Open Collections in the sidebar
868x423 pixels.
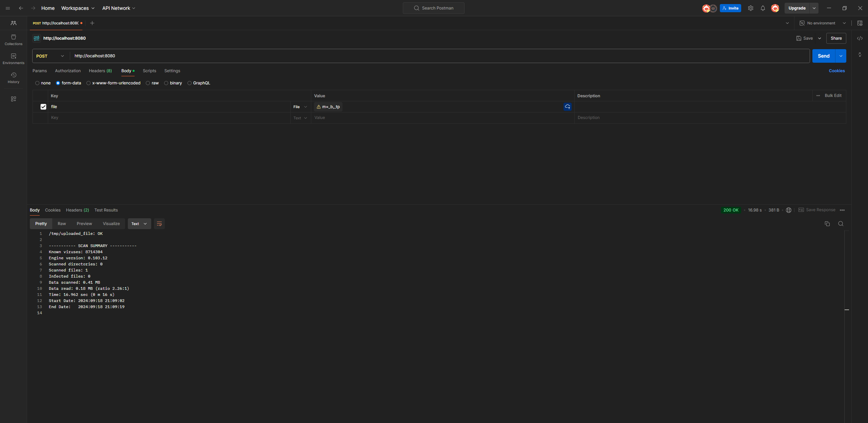tap(14, 40)
